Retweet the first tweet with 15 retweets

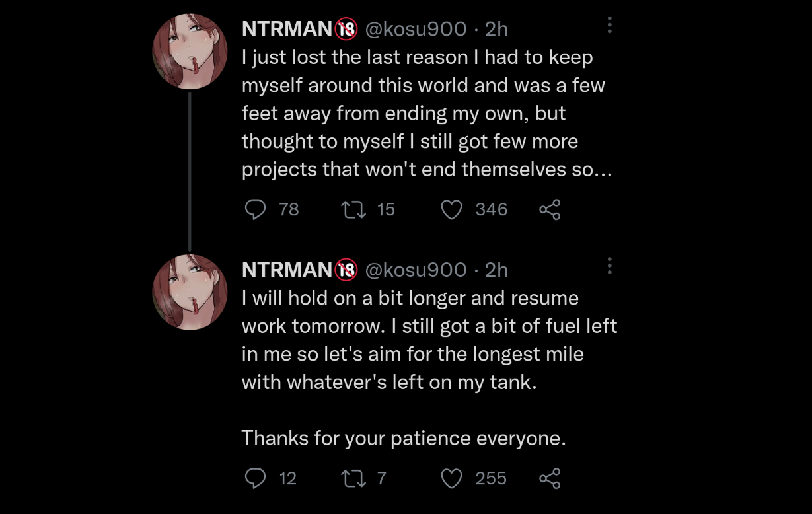(x=352, y=209)
